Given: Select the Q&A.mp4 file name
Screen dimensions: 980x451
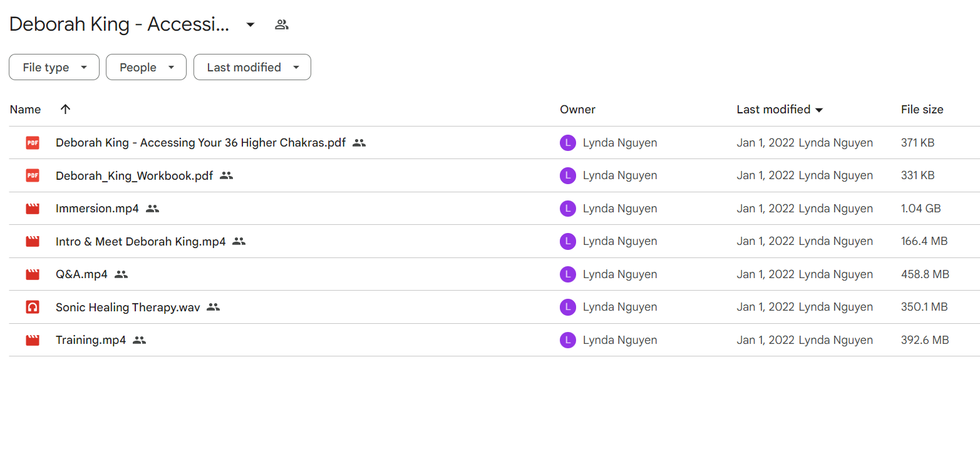Looking at the screenshot, I should pos(81,274).
